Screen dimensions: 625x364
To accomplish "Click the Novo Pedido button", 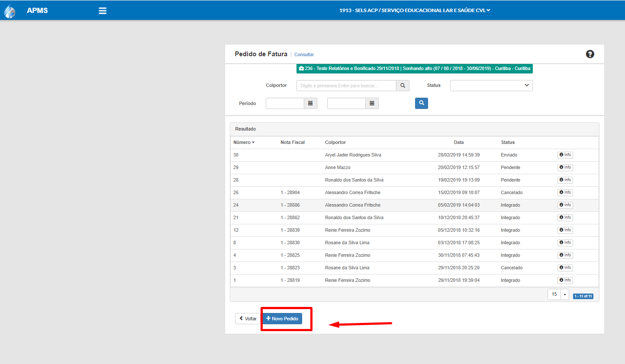I will point(282,319).
